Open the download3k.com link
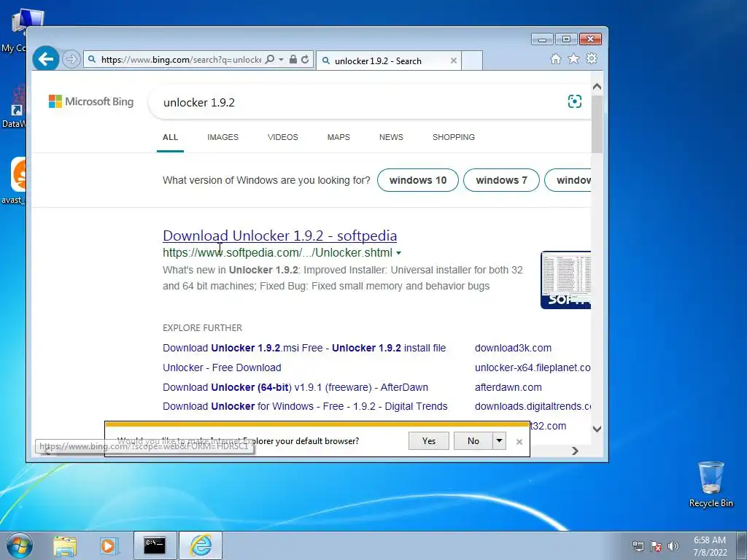Viewport: 747px width, 560px height. coord(513,348)
